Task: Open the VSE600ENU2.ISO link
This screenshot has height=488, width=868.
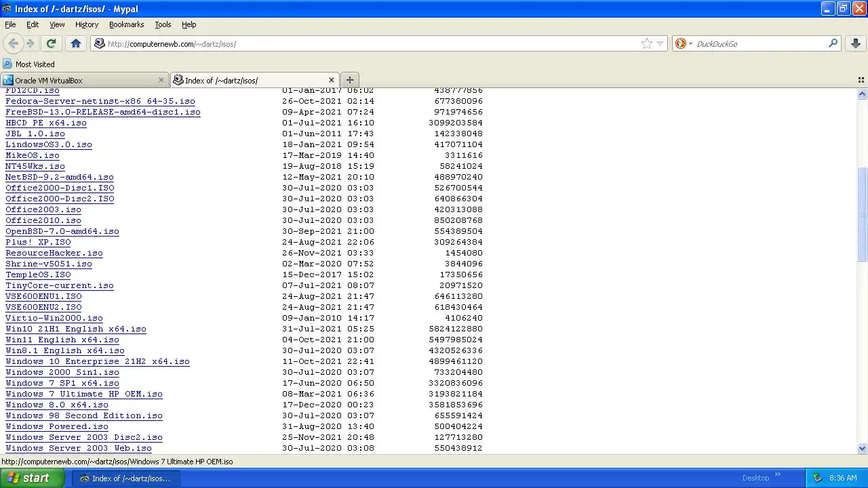Action: (x=43, y=307)
